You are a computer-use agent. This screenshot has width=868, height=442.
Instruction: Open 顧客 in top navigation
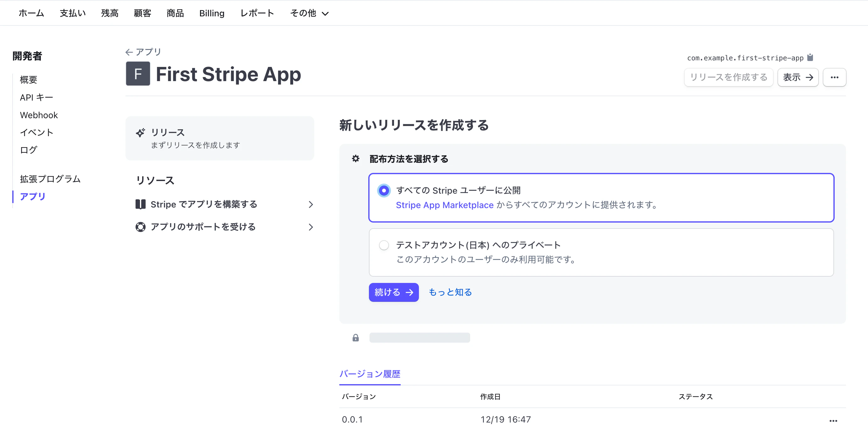pyautogui.click(x=142, y=13)
